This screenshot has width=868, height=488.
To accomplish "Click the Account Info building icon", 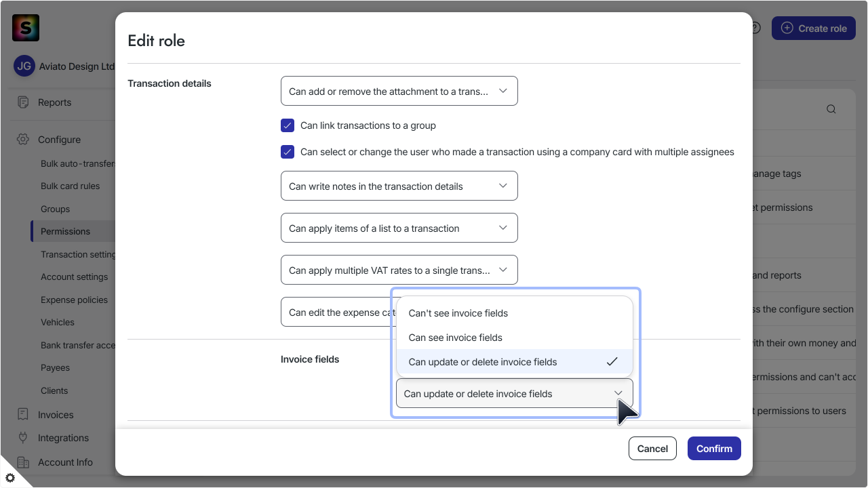I will [23, 462].
